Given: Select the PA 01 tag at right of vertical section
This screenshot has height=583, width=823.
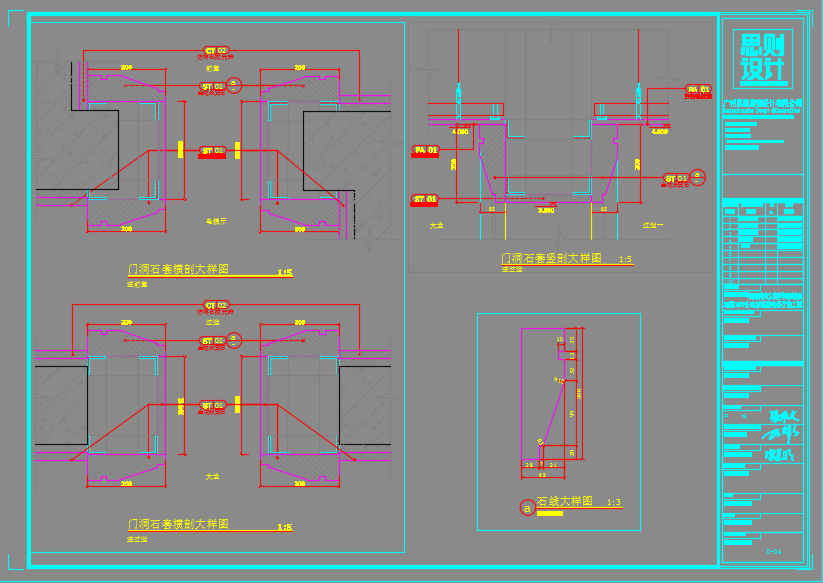Looking at the screenshot, I should pyautogui.click(x=699, y=89).
